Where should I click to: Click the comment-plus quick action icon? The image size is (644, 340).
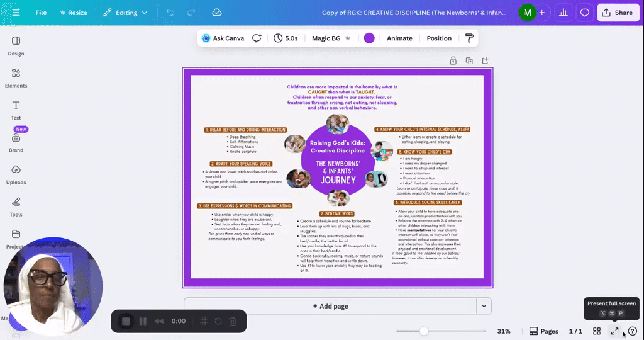tap(257, 38)
